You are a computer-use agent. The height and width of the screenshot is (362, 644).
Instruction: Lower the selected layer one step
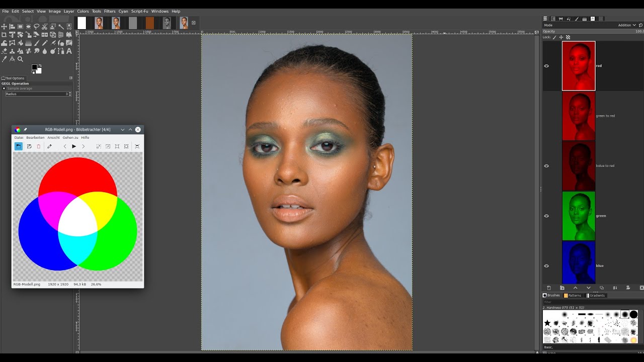click(588, 288)
